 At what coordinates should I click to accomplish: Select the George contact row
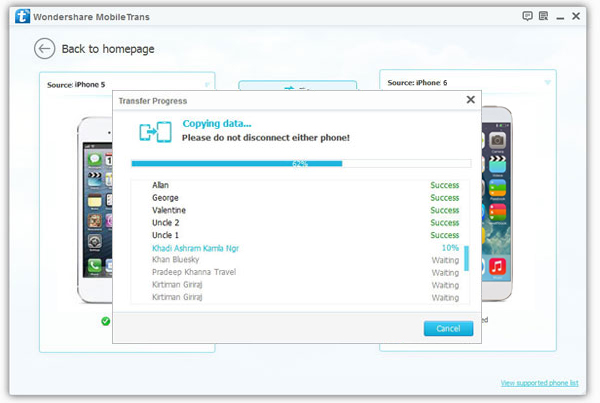coord(301,198)
